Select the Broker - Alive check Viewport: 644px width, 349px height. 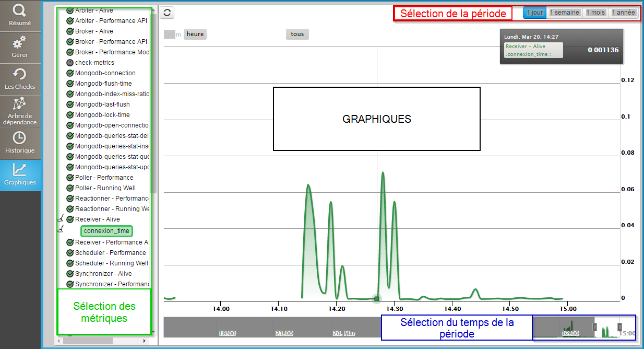[94, 31]
